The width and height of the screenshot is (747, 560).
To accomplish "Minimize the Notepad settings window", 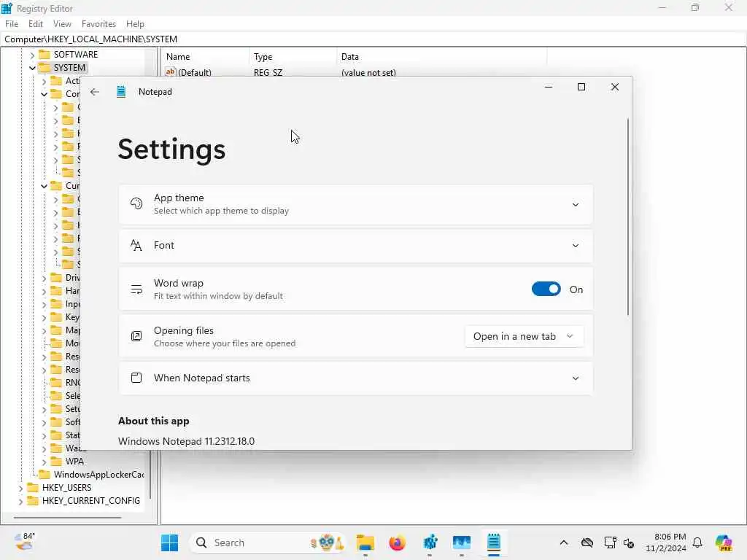I will pyautogui.click(x=549, y=87).
